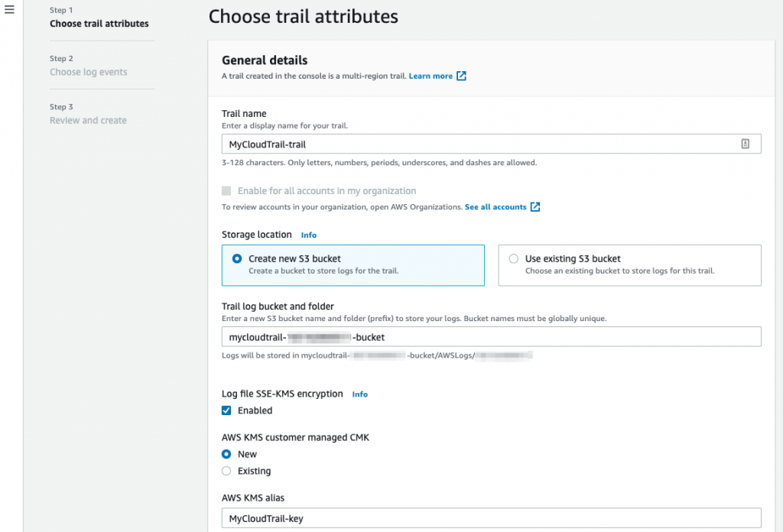Click the 'AWS KMS customer managed CMK' label
The height and width of the screenshot is (532, 783).
pos(295,438)
